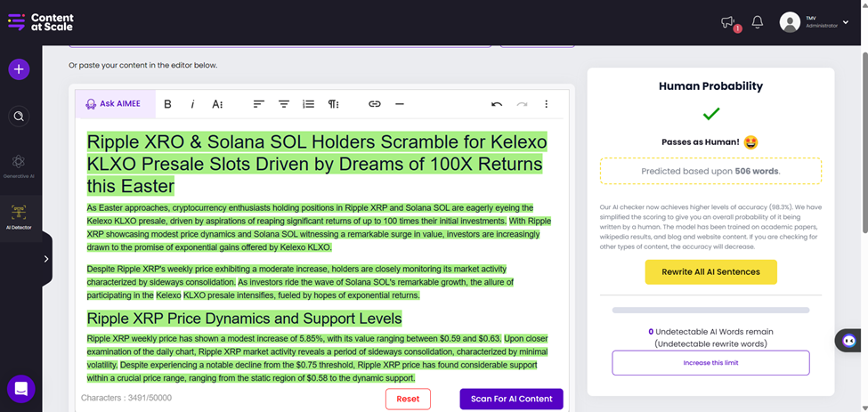The image size is (868, 412).
Task: Click the star-eyes emoji
Action: 750,142
